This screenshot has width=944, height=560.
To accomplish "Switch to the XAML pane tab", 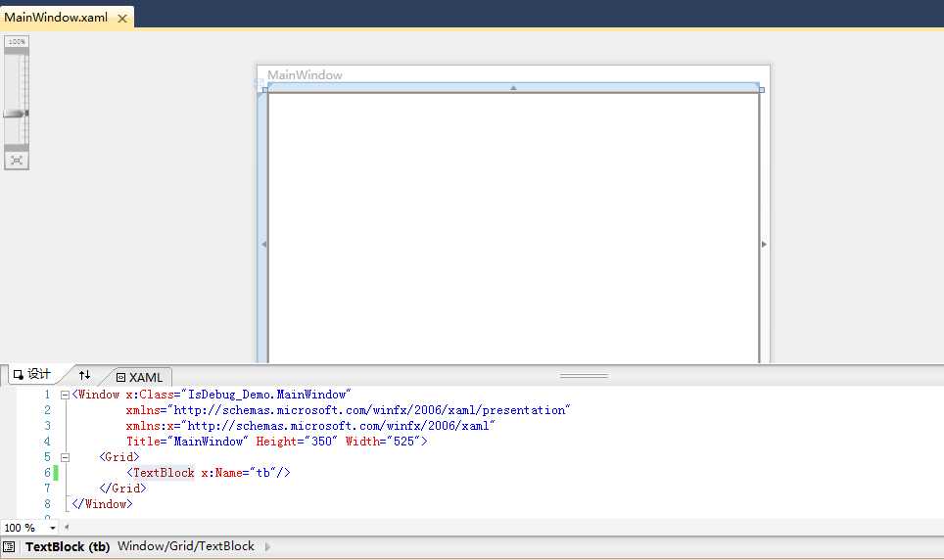I will 140,378.
